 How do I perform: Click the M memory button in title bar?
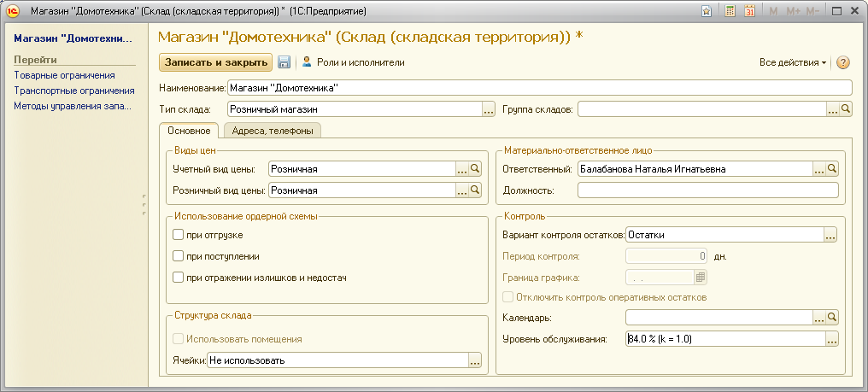click(773, 11)
